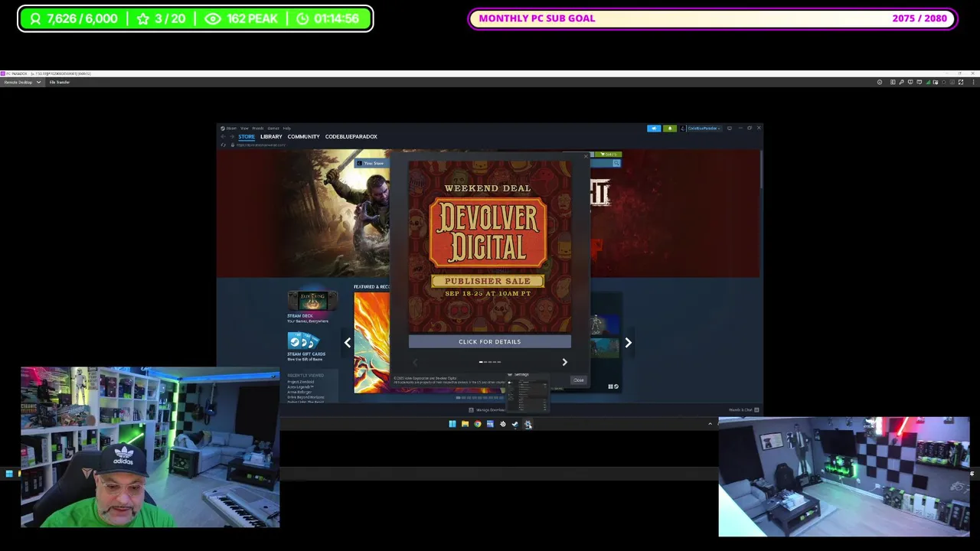Screen dimensions: 980x551
Task: Reload the Steam store page
Action: (x=224, y=145)
